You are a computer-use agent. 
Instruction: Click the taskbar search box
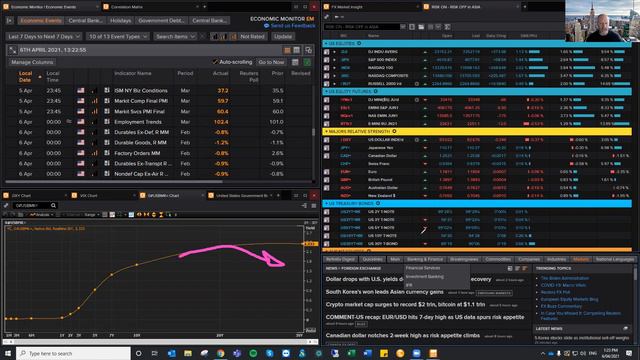click(x=73, y=353)
